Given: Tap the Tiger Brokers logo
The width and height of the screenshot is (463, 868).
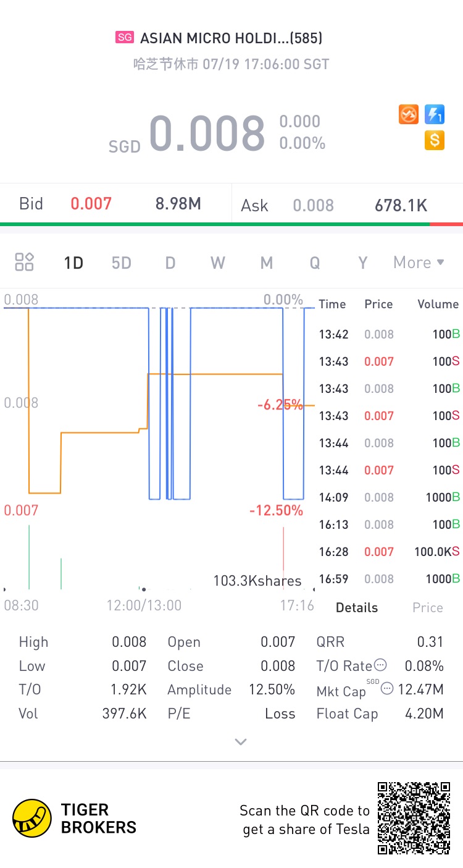Looking at the screenshot, I should coord(32,819).
